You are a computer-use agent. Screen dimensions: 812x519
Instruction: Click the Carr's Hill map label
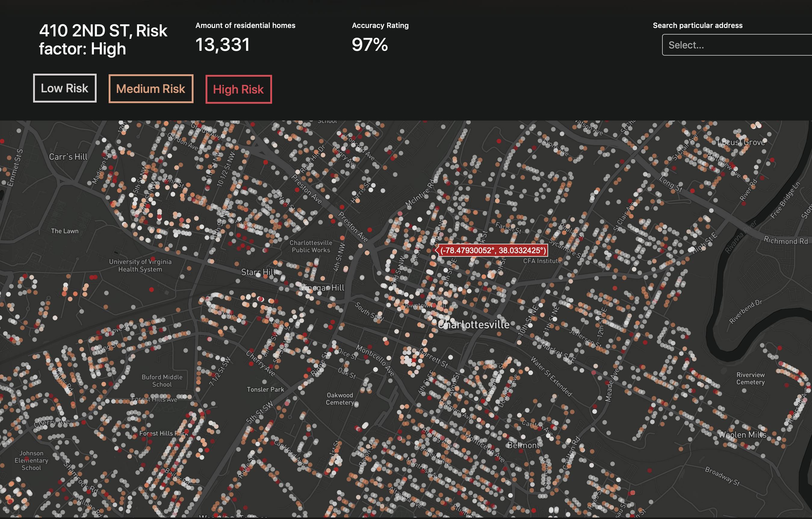point(68,157)
